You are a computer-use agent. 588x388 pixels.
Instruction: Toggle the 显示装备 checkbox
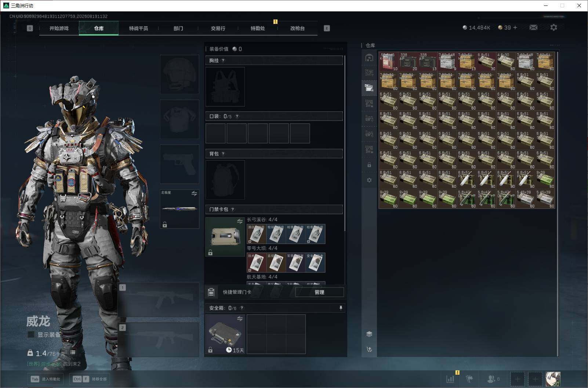tap(31, 334)
